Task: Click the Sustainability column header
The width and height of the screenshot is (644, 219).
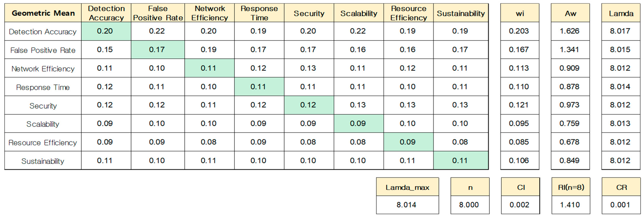Action: coord(460,13)
